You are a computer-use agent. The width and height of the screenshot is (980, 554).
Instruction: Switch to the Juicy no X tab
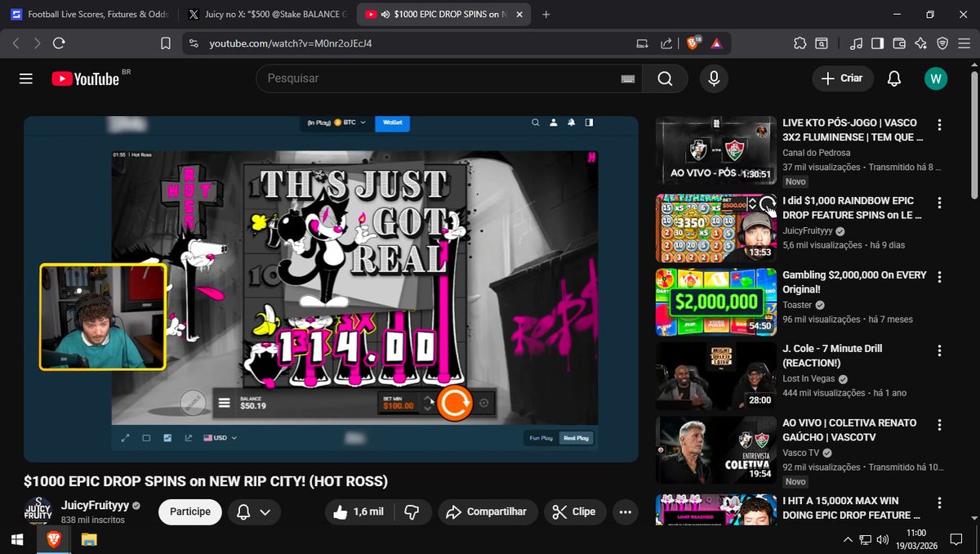point(267,15)
